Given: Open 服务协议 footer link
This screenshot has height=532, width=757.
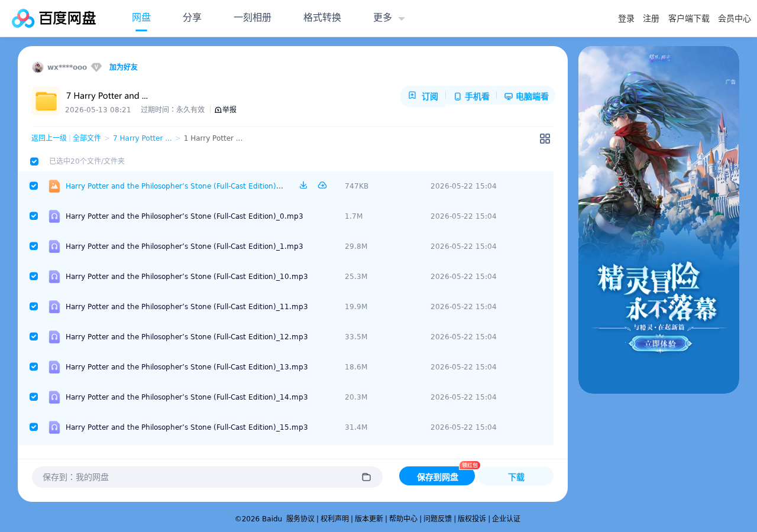Looking at the screenshot, I should 300,518.
